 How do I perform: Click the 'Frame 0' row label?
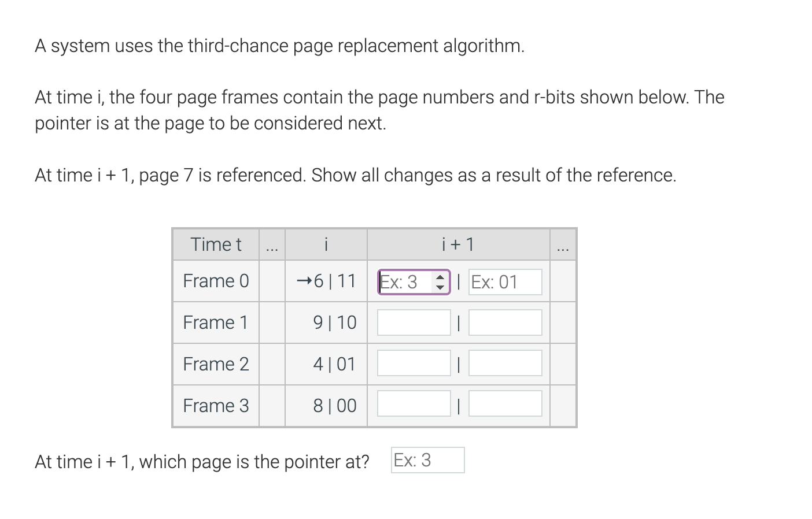click(216, 281)
